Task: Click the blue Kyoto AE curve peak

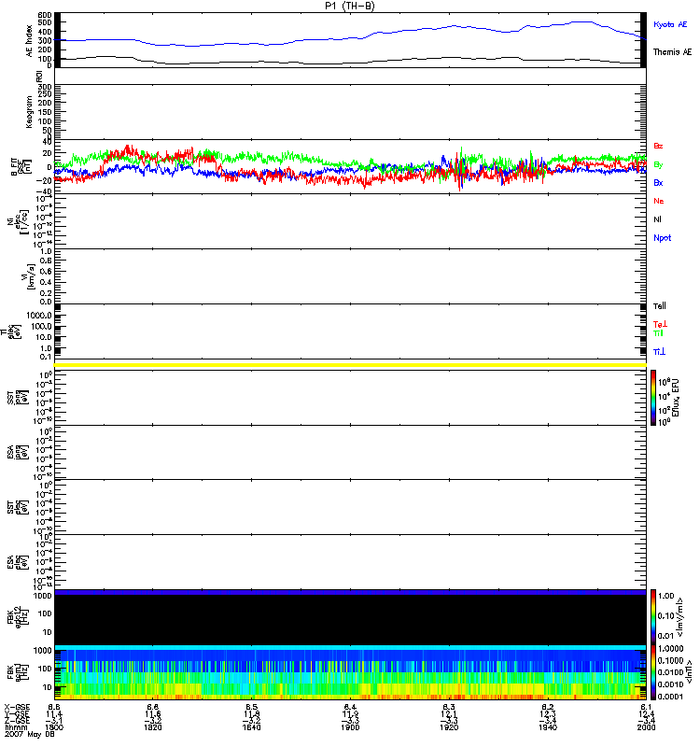Action: point(583,21)
